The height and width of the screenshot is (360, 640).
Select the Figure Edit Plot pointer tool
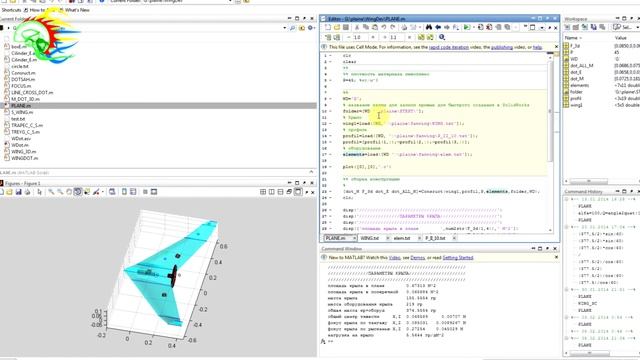pos(40,192)
